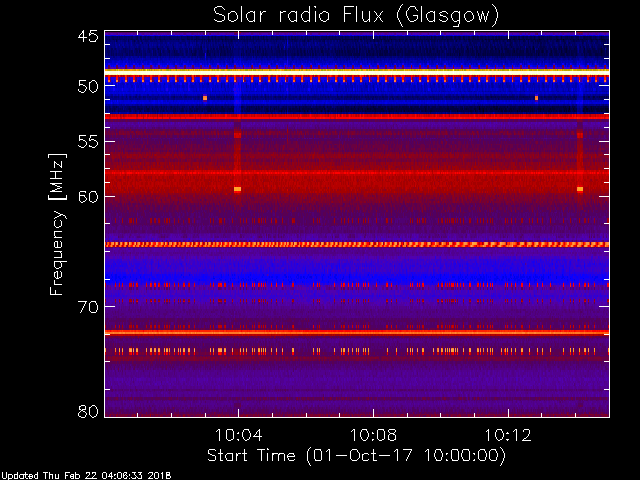Screen dimensions: 640x480
Task: Click the 45 frequency axis label
Action: (88, 36)
